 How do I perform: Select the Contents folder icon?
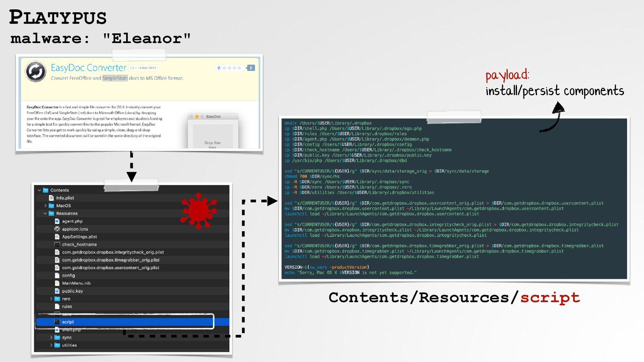(x=46, y=190)
